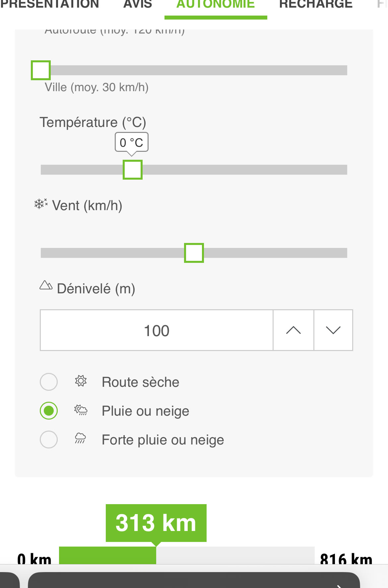Select the Pluie ou neige radio button
This screenshot has width=388, height=588.
coord(49,411)
